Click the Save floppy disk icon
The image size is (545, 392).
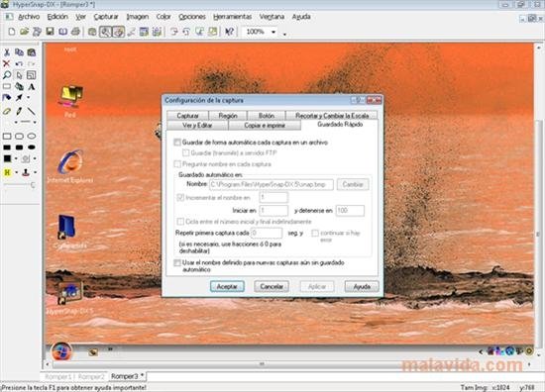[x=50, y=32]
